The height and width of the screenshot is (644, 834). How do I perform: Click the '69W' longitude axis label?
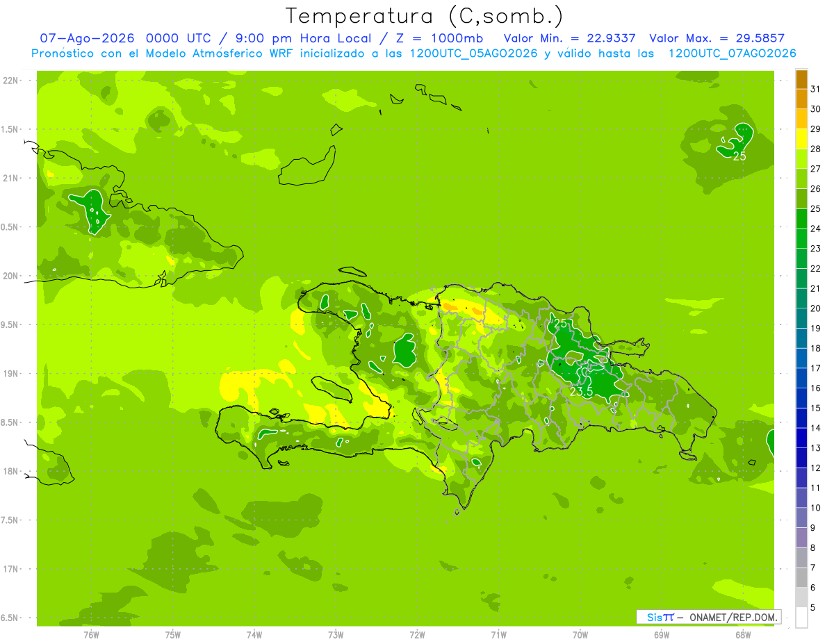tap(662, 635)
